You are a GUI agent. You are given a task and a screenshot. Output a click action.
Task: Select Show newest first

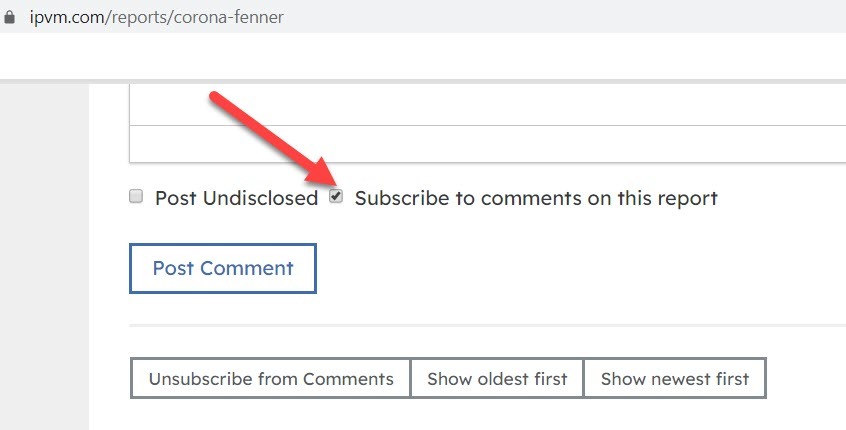[x=675, y=378]
